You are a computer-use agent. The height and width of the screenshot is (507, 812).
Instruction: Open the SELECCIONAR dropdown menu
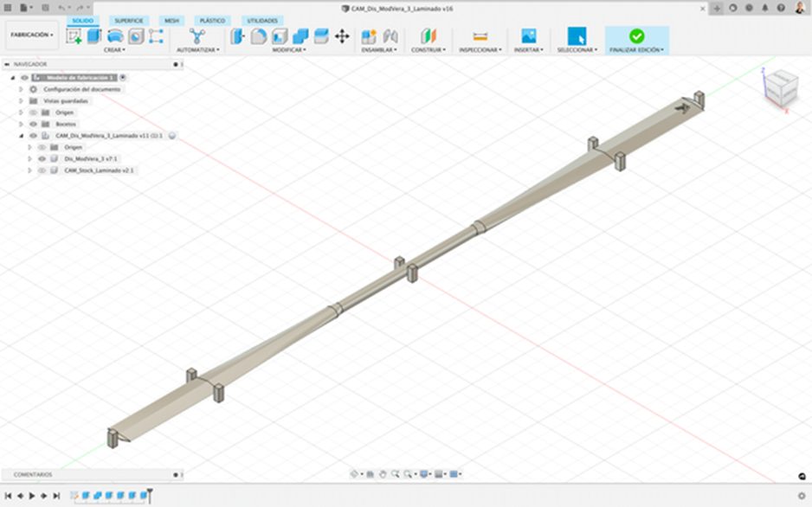pos(577,49)
